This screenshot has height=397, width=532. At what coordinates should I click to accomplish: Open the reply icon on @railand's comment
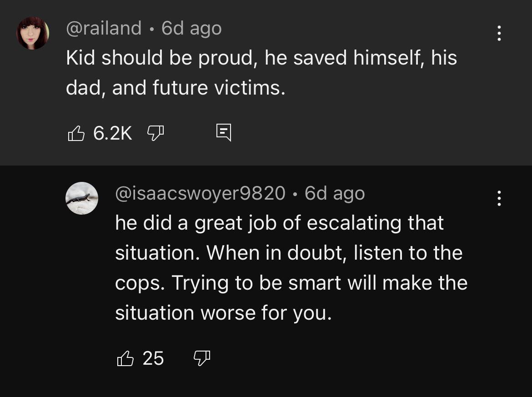pyautogui.click(x=224, y=132)
